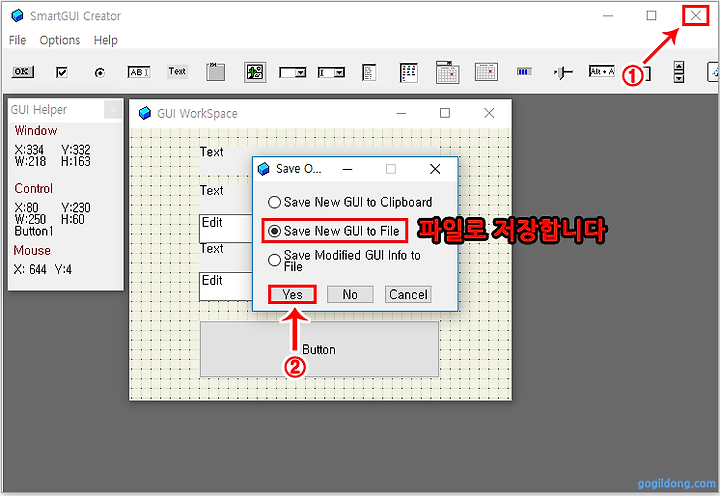Click the Button1 label in GUI Helper
Screen dimensions: 720x496
tap(34, 231)
